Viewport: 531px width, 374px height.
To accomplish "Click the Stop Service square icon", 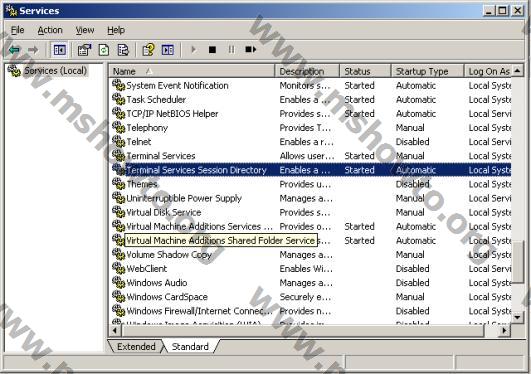I will click(212, 50).
